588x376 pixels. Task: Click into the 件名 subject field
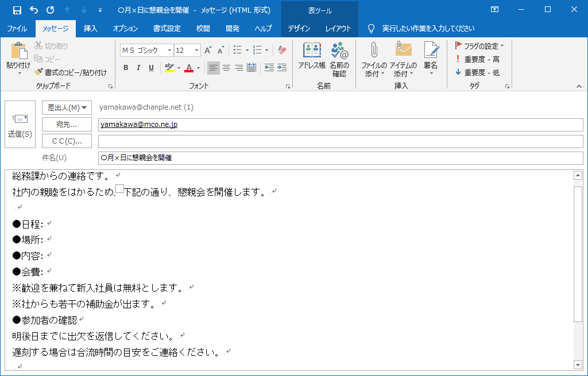click(340, 158)
